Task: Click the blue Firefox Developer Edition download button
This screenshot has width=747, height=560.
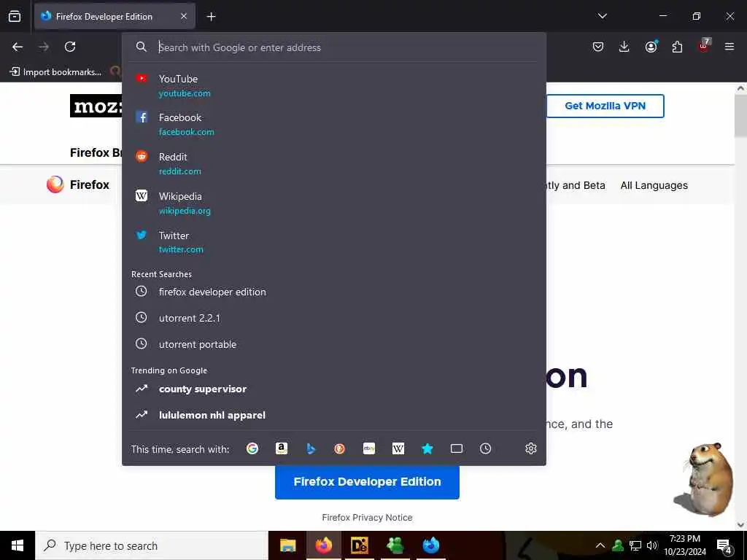Action: [367, 482]
